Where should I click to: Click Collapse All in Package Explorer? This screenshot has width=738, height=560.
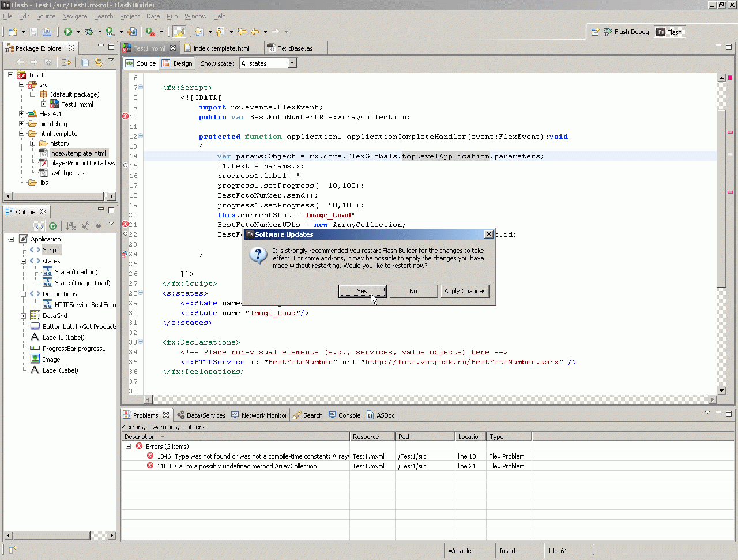[85, 62]
